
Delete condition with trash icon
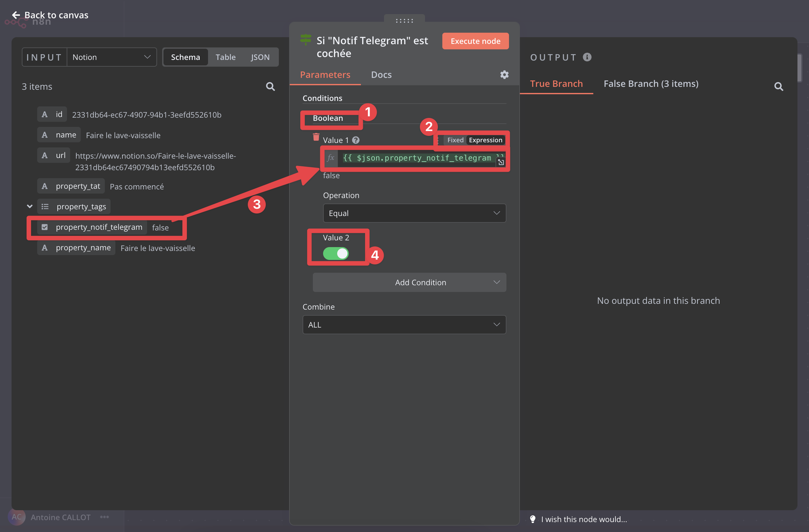(x=316, y=137)
